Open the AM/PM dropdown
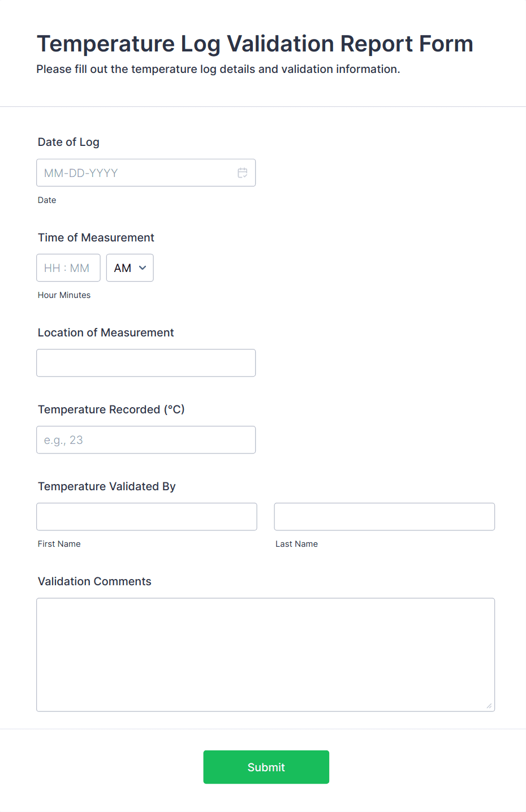526x812 pixels. coord(130,268)
